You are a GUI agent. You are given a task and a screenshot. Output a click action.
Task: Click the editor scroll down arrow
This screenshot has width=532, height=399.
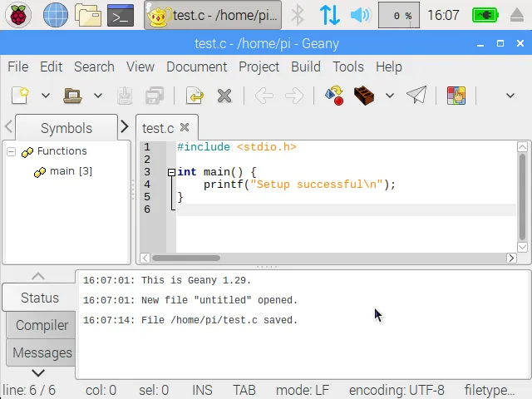tap(522, 247)
